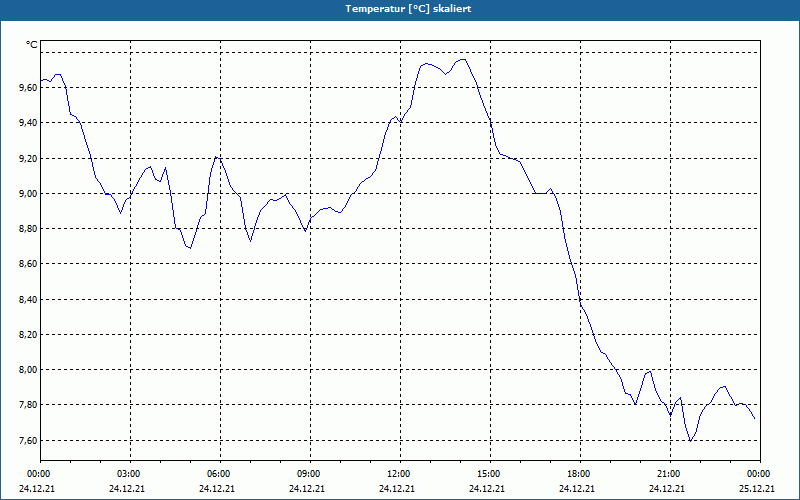The height and width of the screenshot is (500, 800).
Task: Click the 25.12.21 date label
Action: coord(757,488)
